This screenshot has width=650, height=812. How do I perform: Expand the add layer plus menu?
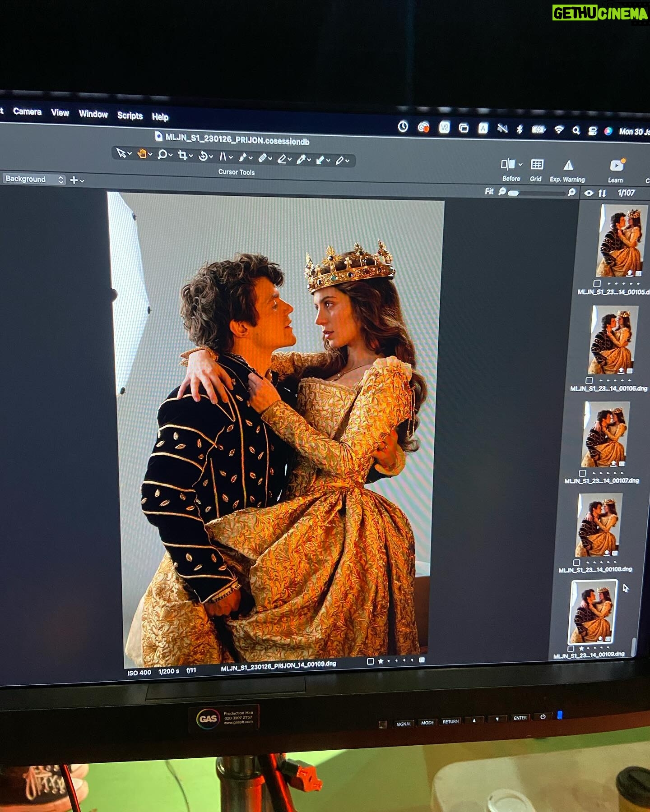(x=77, y=180)
